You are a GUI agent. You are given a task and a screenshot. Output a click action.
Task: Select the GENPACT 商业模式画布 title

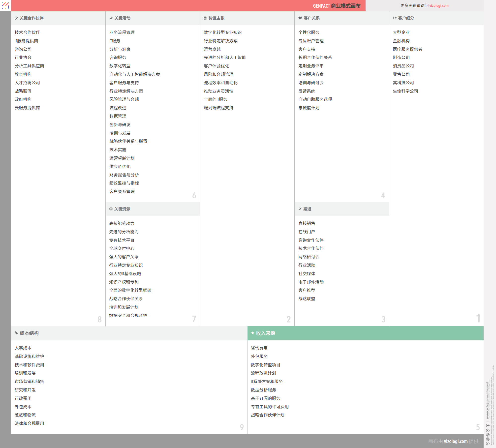tap(337, 6)
